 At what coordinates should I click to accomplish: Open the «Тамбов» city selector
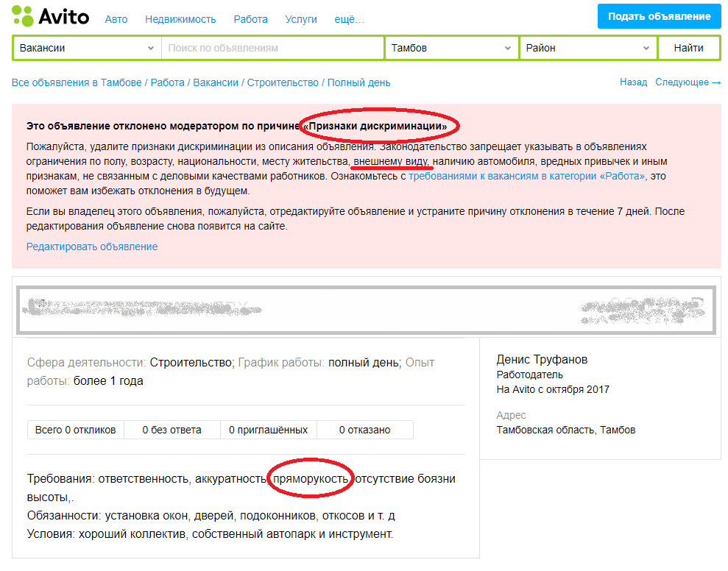pos(449,47)
